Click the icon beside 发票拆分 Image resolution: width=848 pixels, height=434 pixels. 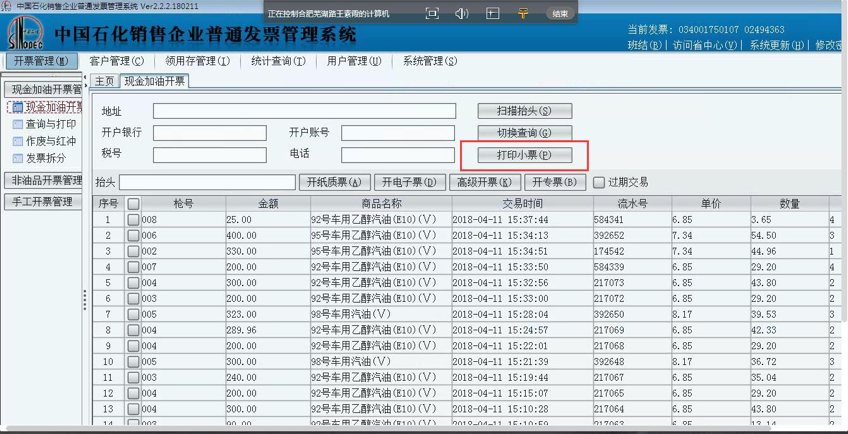tap(18, 159)
